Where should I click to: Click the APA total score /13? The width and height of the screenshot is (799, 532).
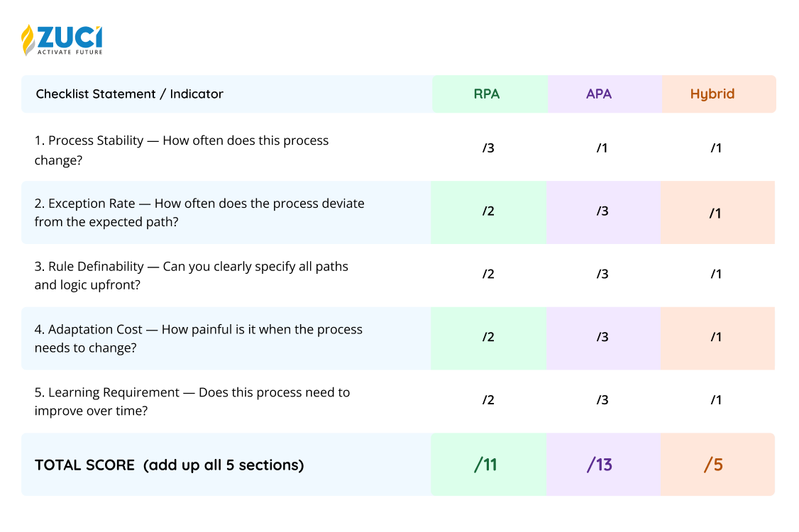click(599, 465)
